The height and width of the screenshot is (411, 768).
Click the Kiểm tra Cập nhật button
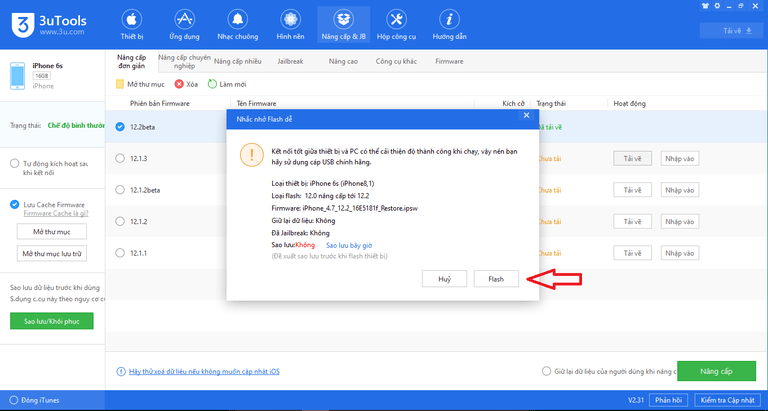(727, 400)
